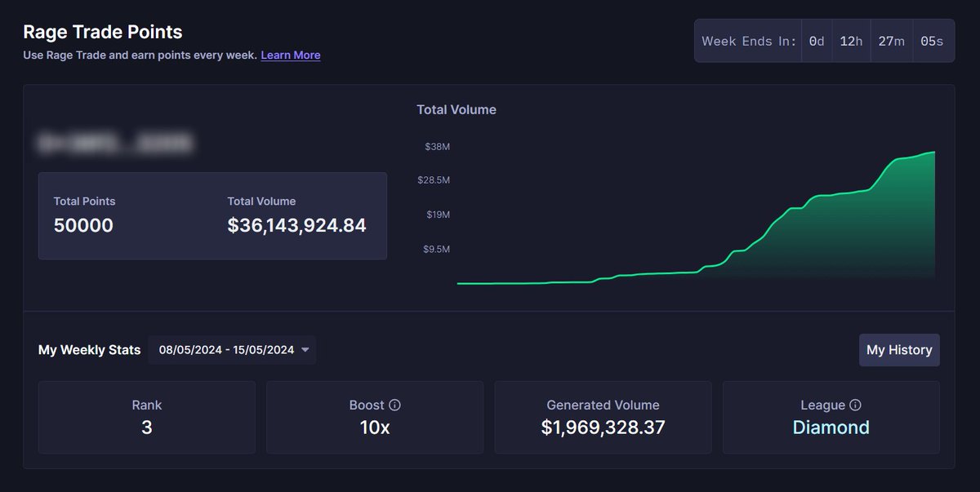Click the 12h countdown cell
The width and height of the screenshot is (980, 492).
click(x=851, y=41)
